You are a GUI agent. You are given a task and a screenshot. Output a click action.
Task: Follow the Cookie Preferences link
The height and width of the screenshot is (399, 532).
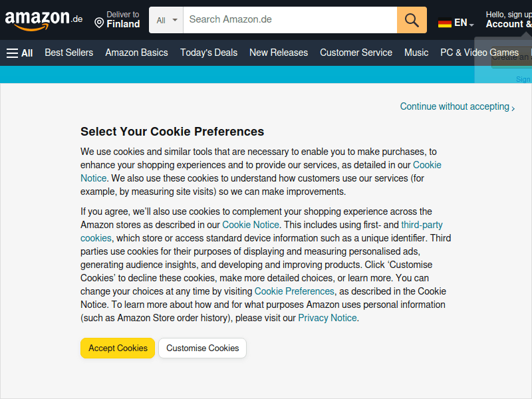tap(294, 291)
